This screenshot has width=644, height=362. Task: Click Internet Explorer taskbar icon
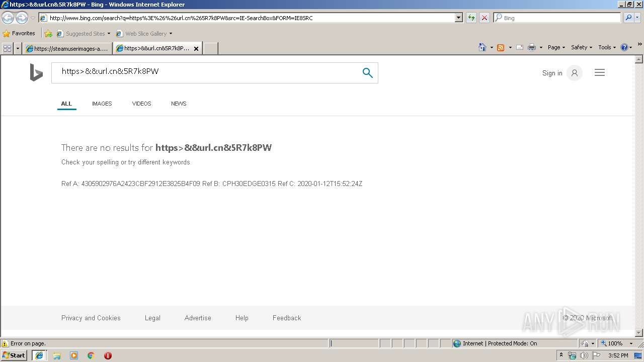click(39, 355)
